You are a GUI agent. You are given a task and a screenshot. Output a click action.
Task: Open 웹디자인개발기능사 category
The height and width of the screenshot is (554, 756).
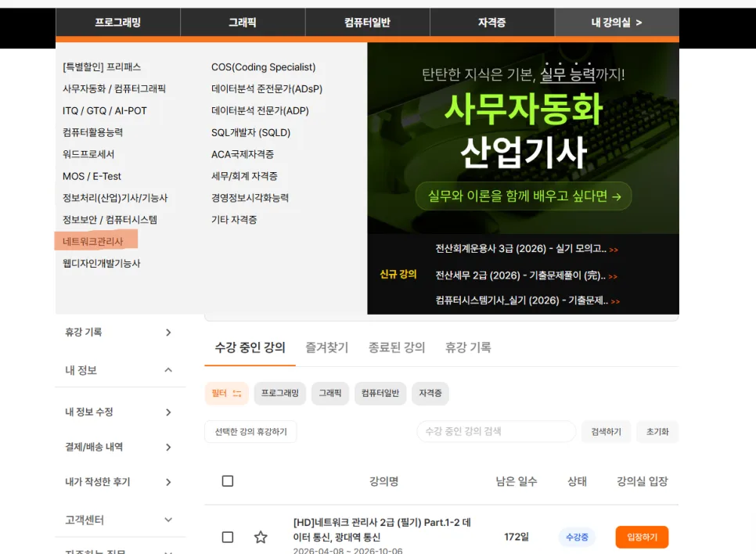pyautogui.click(x=101, y=263)
